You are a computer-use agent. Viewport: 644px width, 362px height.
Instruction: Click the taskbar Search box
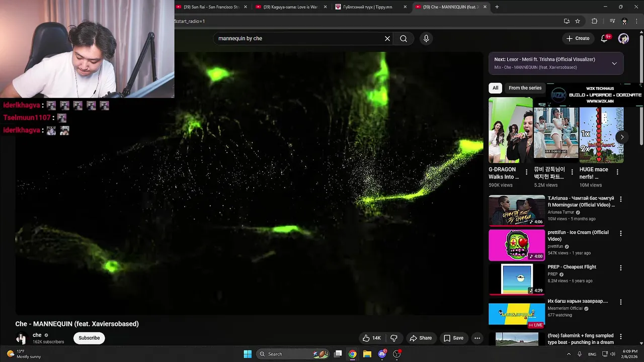(x=293, y=354)
